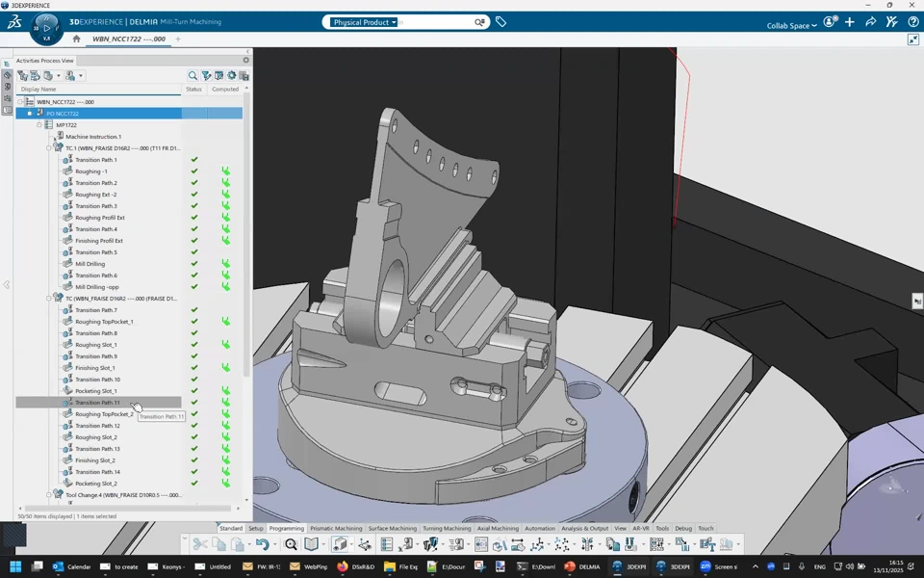Click the Share arrow icon in top bar
The height and width of the screenshot is (578, 924).
click(x=870, y=22)
